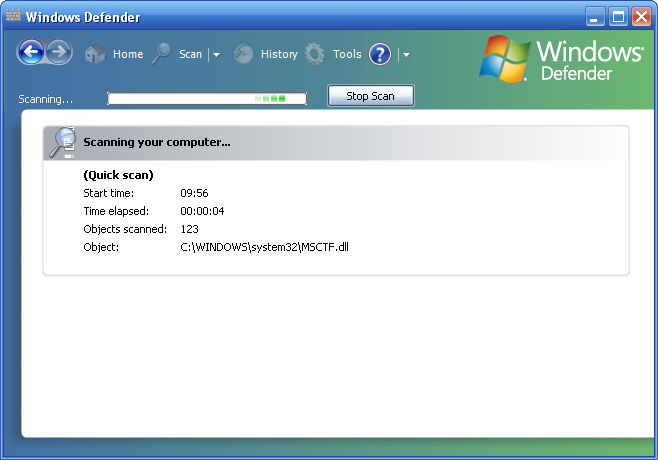The image size is (658, 460).
Task: Click the title bar castle wall icon
Action: 13,16
